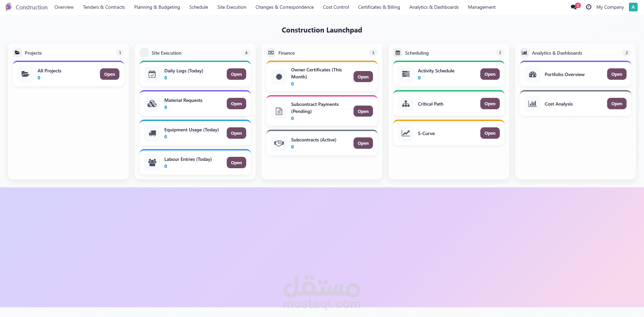Click the All Projects folder icon
This screenshot has height=317, width=644.
[25, 74]
